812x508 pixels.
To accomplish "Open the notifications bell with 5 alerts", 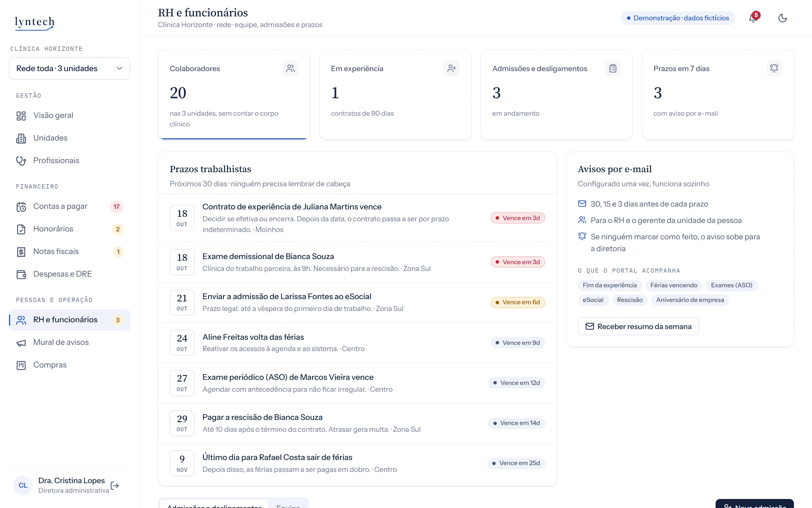I will [x=754, y=18].
